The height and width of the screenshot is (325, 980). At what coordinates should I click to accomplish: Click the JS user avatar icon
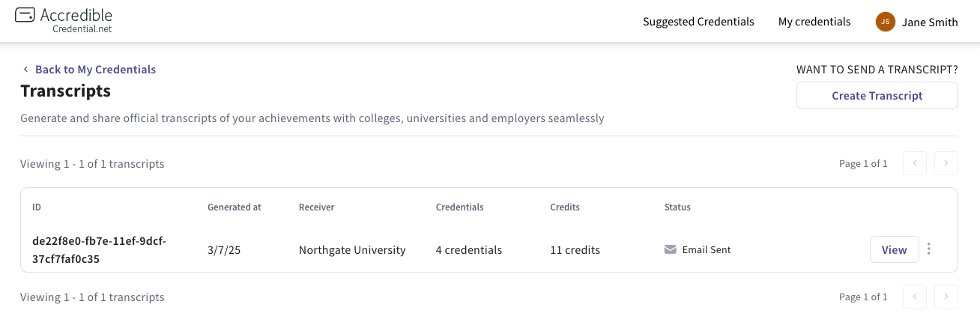click(x=885, y=22)
